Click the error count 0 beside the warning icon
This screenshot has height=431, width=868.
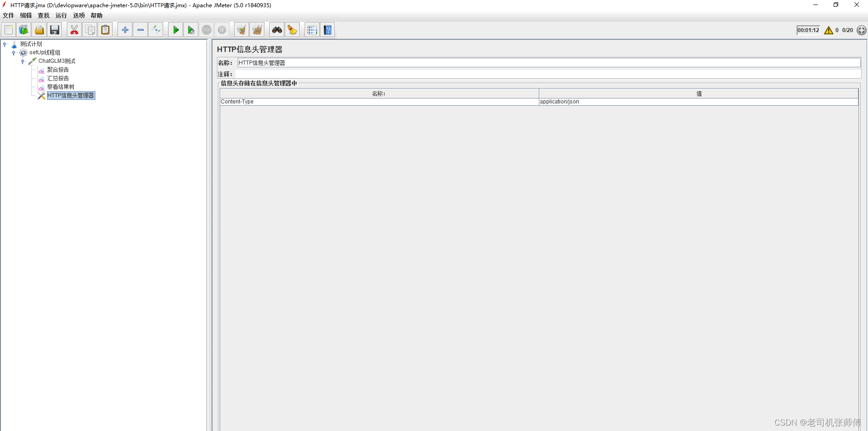[x=837, y=30]
